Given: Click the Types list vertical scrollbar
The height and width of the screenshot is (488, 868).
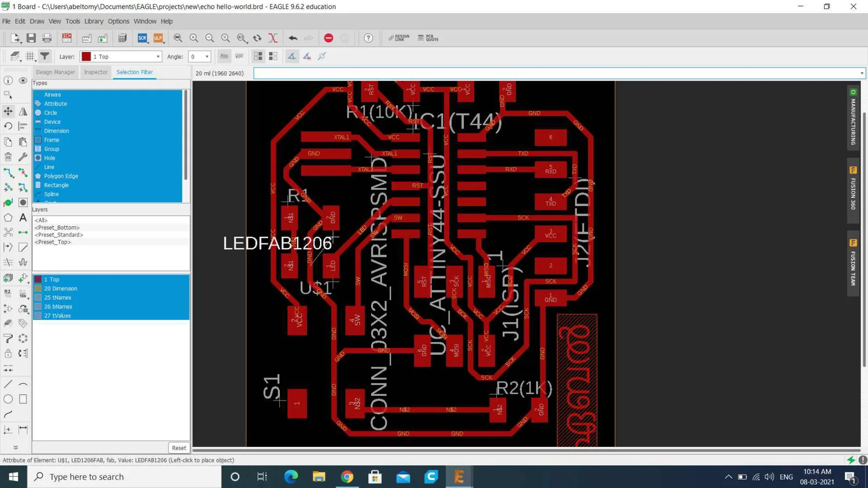Looking at the screenshot, I should coord(186,136).
